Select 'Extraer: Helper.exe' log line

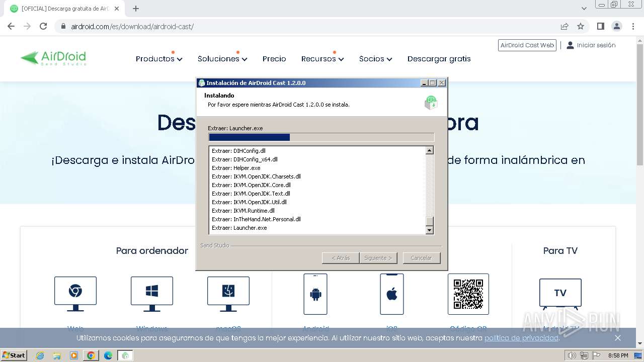(x=236, y=168)
